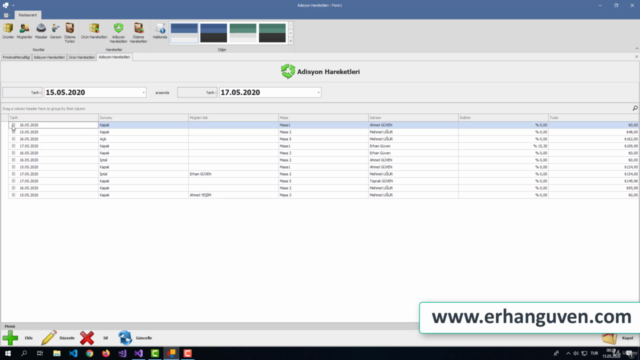The image size is (640, 360).
Task: Click the grid search magnifier icon
Action: [635, 108]
